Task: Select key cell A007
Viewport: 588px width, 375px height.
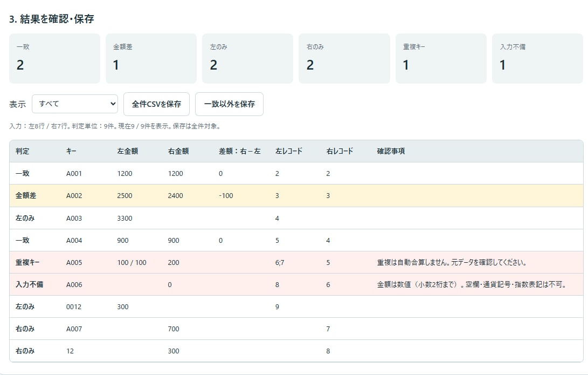Action: tap(74, 329)
